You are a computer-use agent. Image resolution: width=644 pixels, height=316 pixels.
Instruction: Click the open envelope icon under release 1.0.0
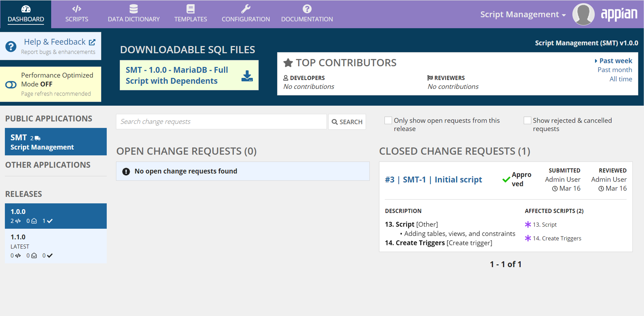pos(34,221)
